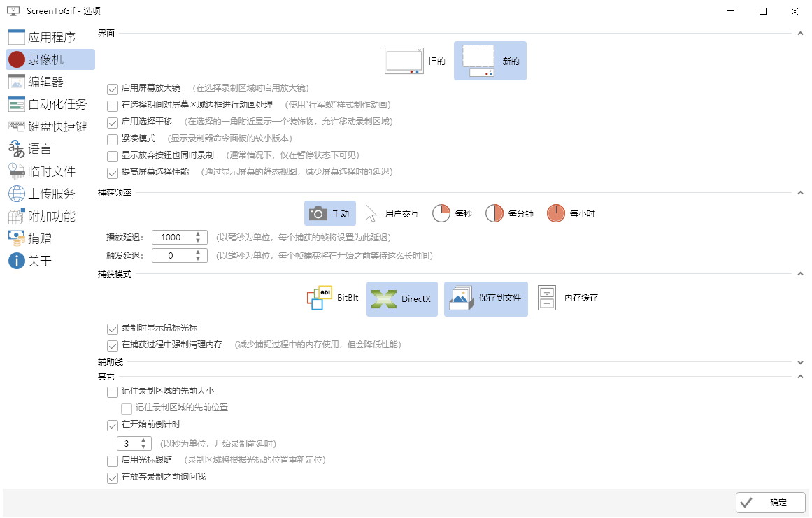
Task: Decrease countdown seconds with down arrow
Action: click(143, 447)
